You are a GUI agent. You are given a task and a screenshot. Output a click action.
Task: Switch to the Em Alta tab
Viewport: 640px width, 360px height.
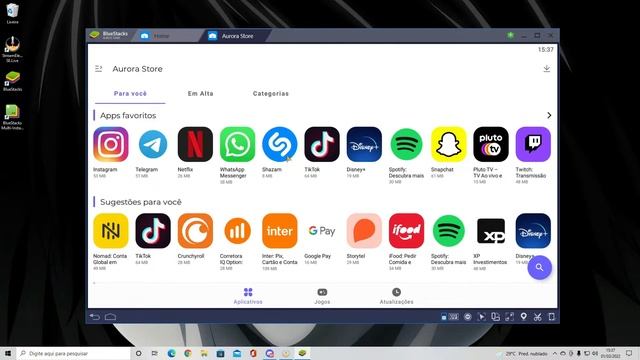[x=200, y=93]
